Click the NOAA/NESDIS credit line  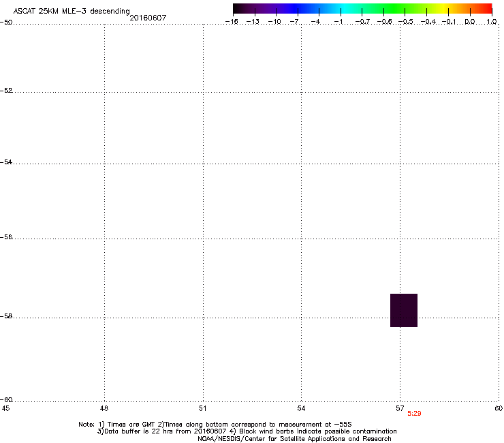click(294, 439)
